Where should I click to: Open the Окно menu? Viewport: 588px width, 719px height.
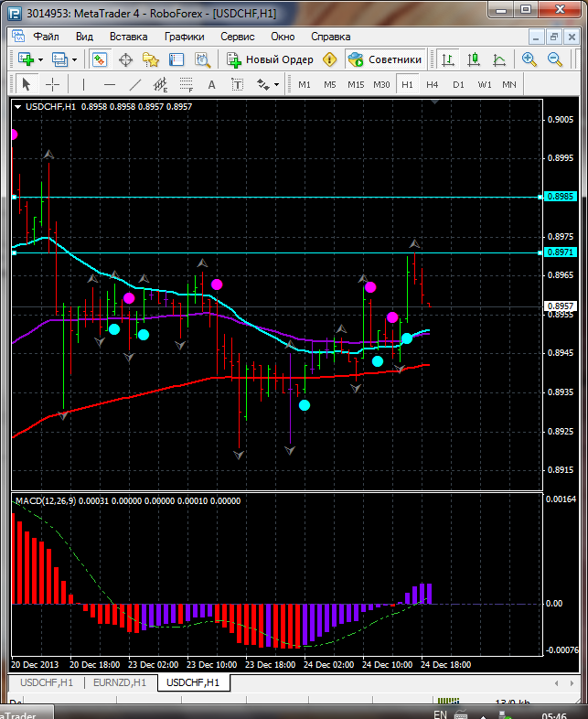pos(283,37)
